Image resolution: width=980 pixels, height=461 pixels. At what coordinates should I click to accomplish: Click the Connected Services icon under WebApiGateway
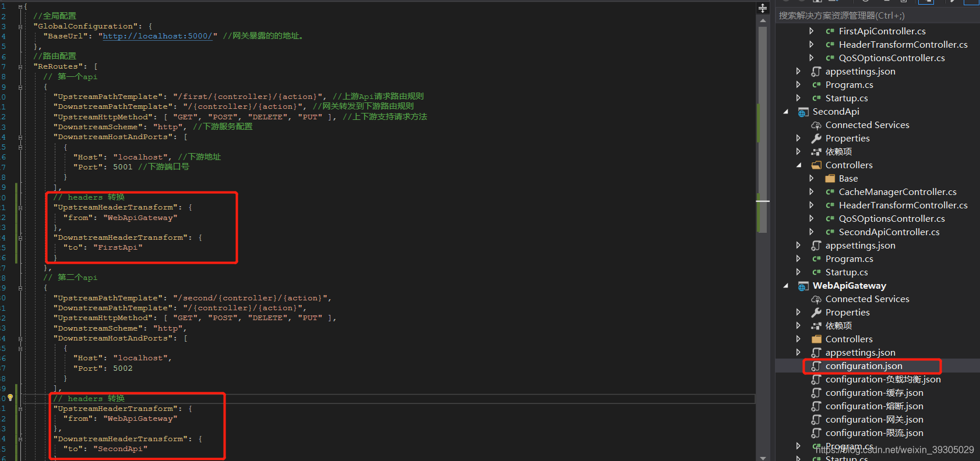pos(816,299)
